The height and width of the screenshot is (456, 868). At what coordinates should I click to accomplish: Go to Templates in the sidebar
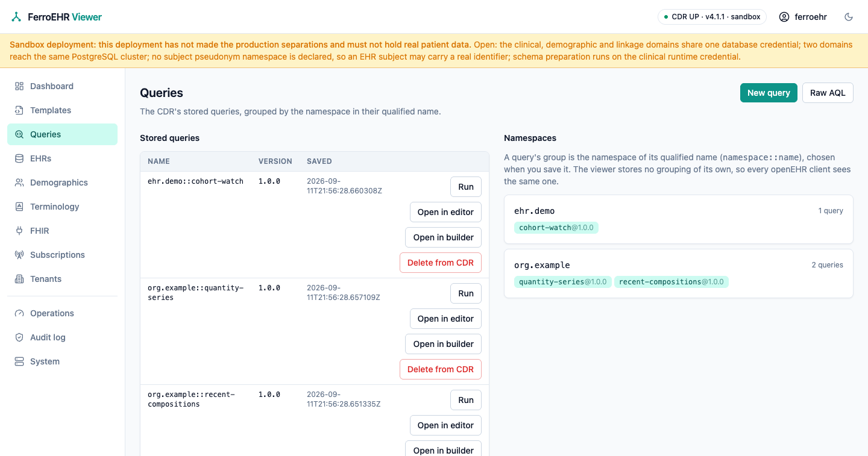coord(62,110)
